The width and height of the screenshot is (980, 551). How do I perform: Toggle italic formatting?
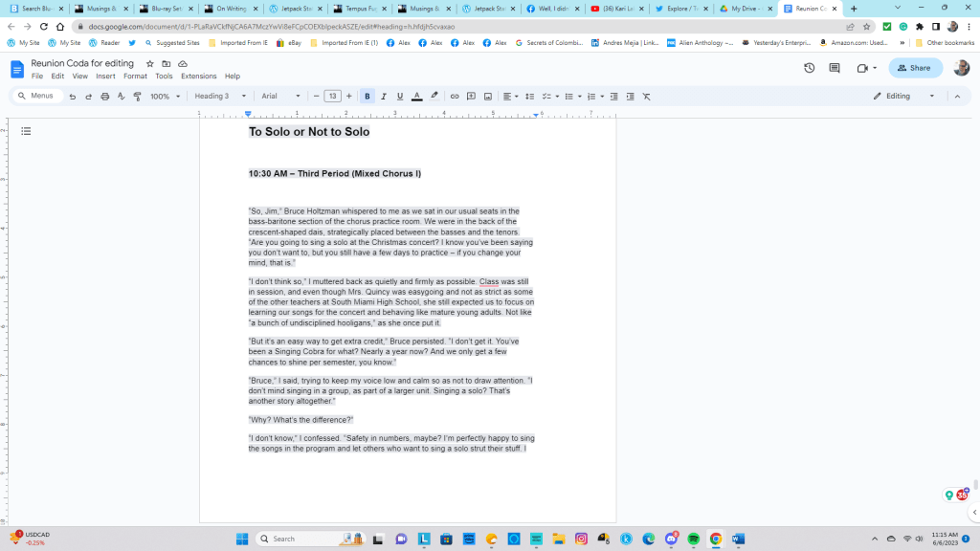[383, 97]
